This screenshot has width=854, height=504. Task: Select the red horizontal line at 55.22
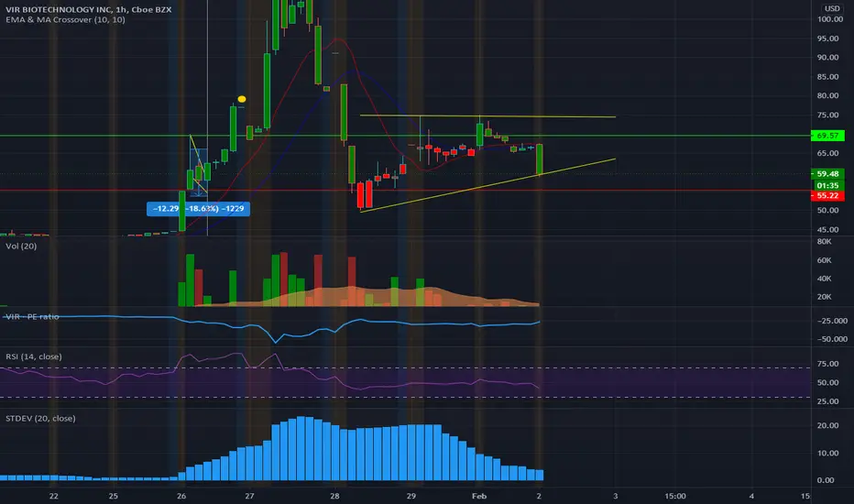pyautogui.click(x=405, y=191)
